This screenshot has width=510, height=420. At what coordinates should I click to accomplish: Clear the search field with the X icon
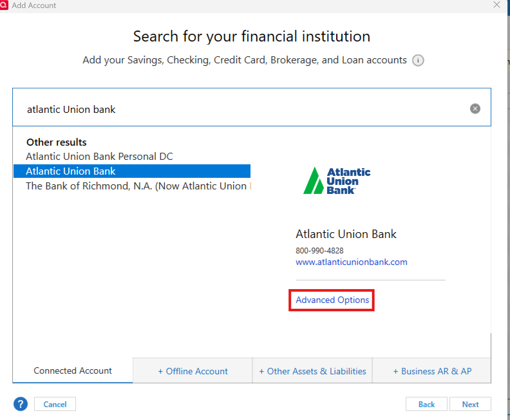475,109
